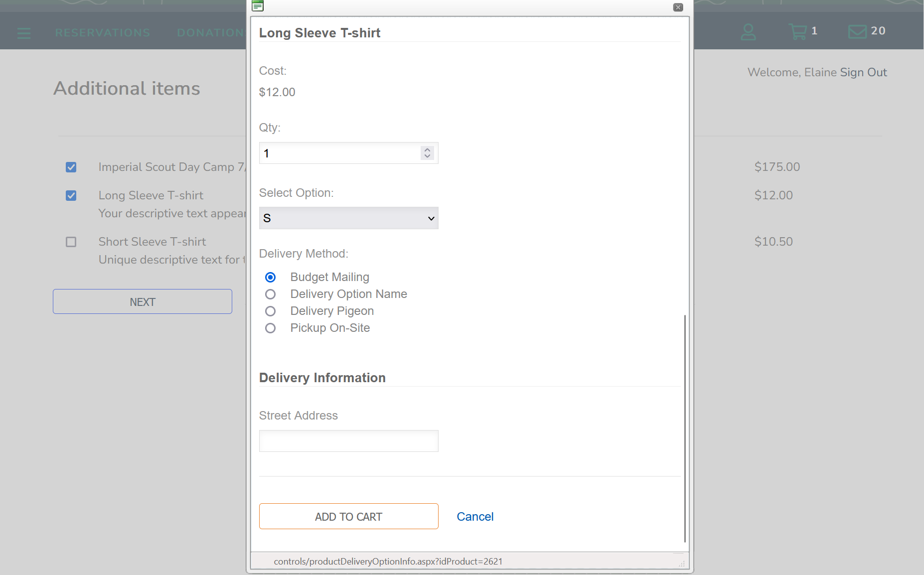Expand the Select Option size dropdown
The height and width of the screenshot is (575, 924).
(348, 218)
